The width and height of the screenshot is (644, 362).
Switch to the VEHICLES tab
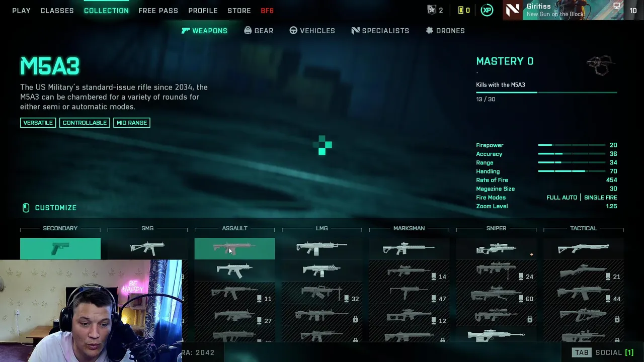click(x=312, y=31)
